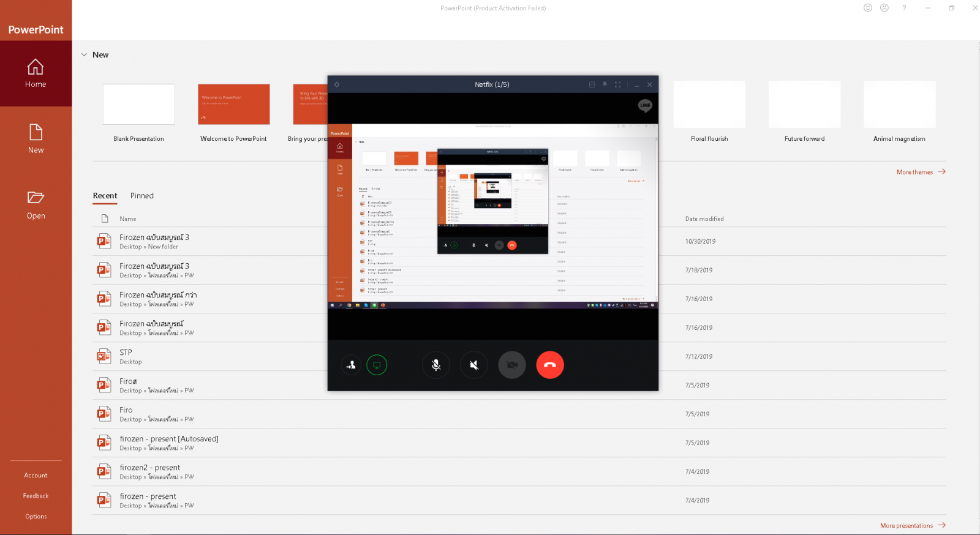End the call with red hang-up button
Image resolution: width=980 pixels, height=535 pixels.
tap(550, 365)
